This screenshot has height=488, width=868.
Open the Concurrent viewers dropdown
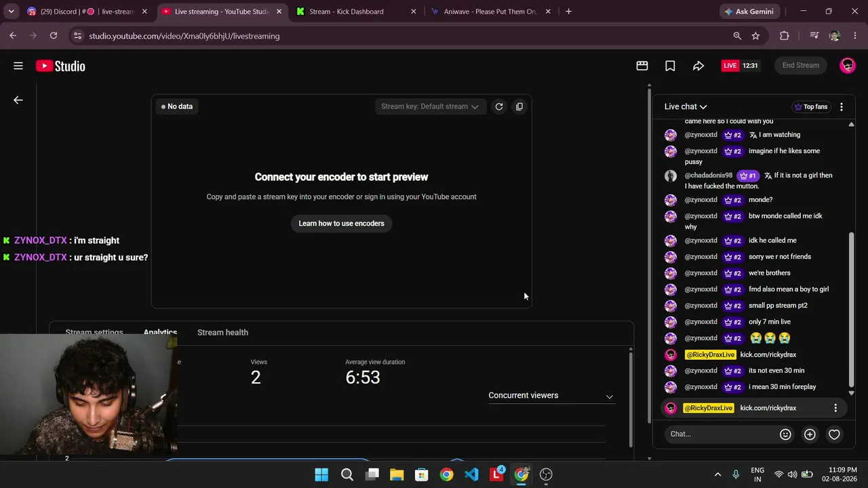(x=551, y=396)
